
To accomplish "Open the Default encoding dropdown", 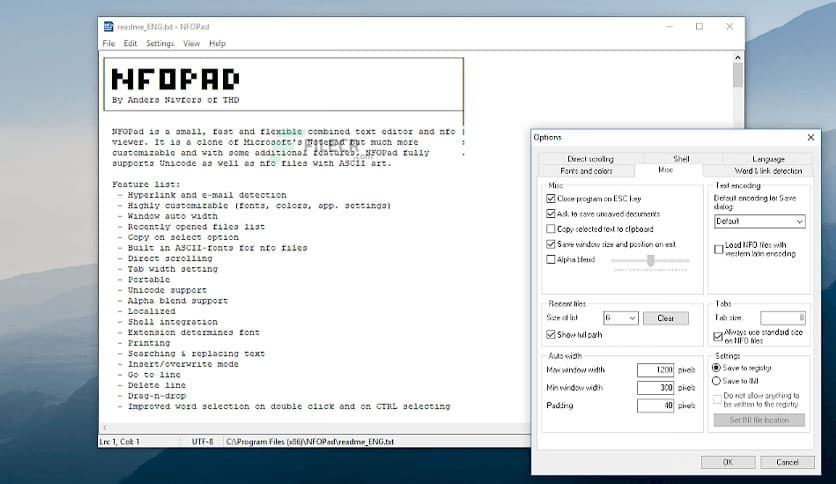I will [760, 221].
